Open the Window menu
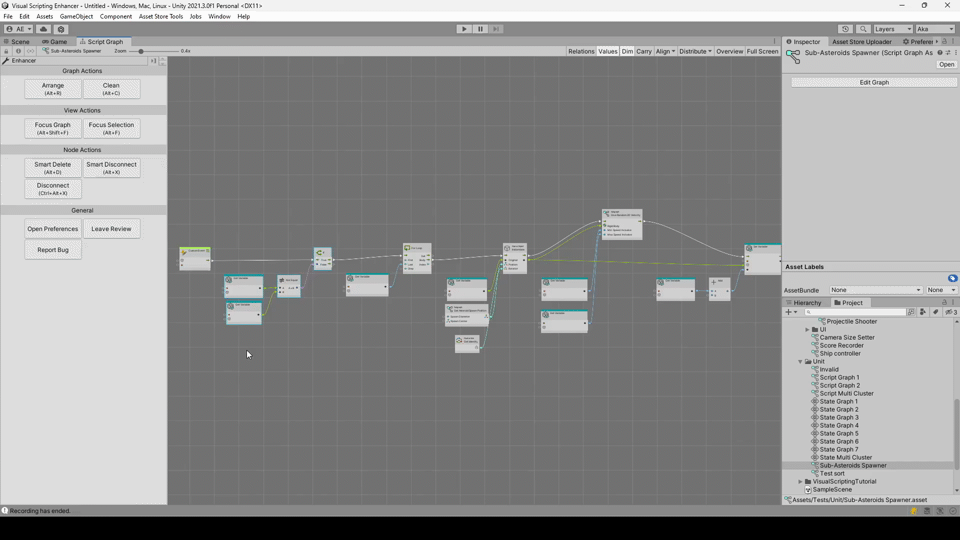Image resolution: width=960 pixels, height=540 pixels. tap(219, 17)
